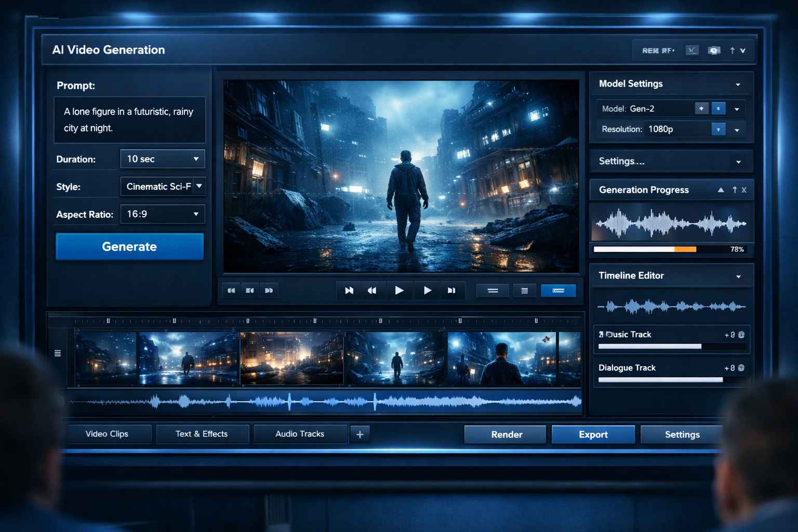Click the main video preview frame

coord(401,176)
